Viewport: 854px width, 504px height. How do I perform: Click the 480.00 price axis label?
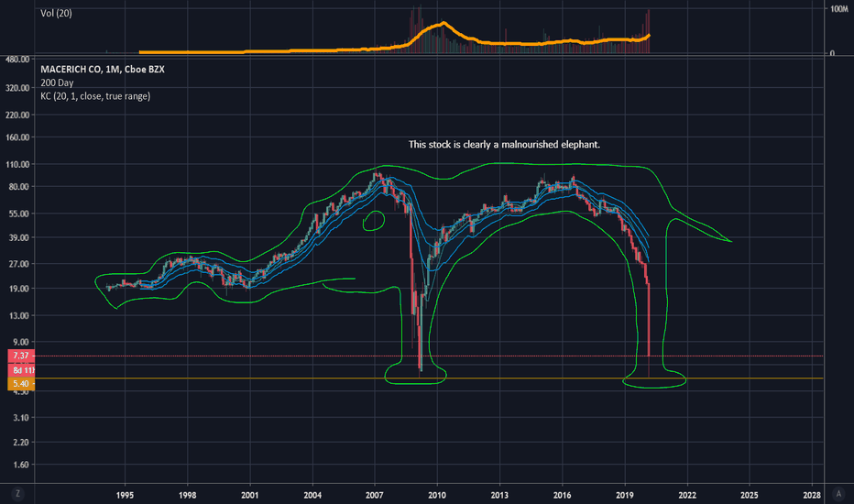tap(17, 60)
